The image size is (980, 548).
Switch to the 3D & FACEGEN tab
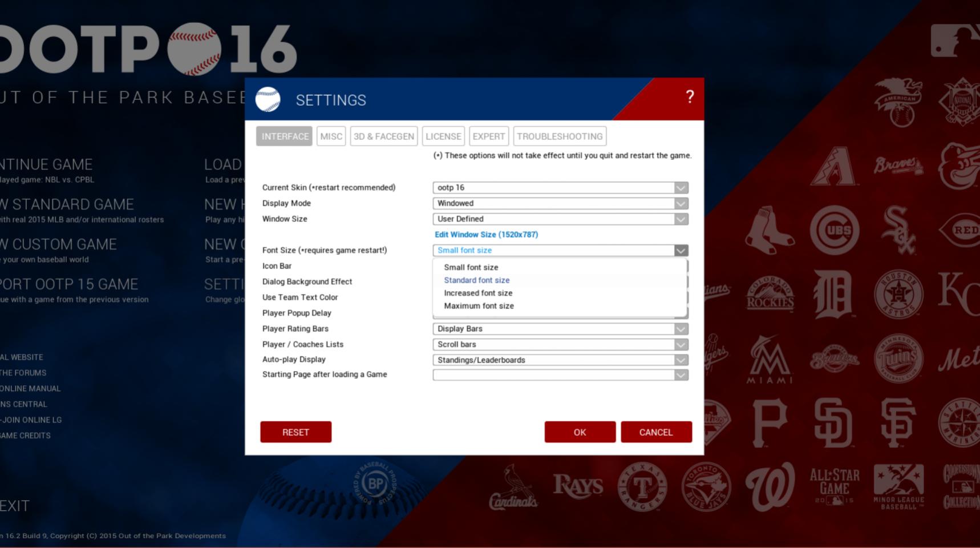[x=384, y=136]
